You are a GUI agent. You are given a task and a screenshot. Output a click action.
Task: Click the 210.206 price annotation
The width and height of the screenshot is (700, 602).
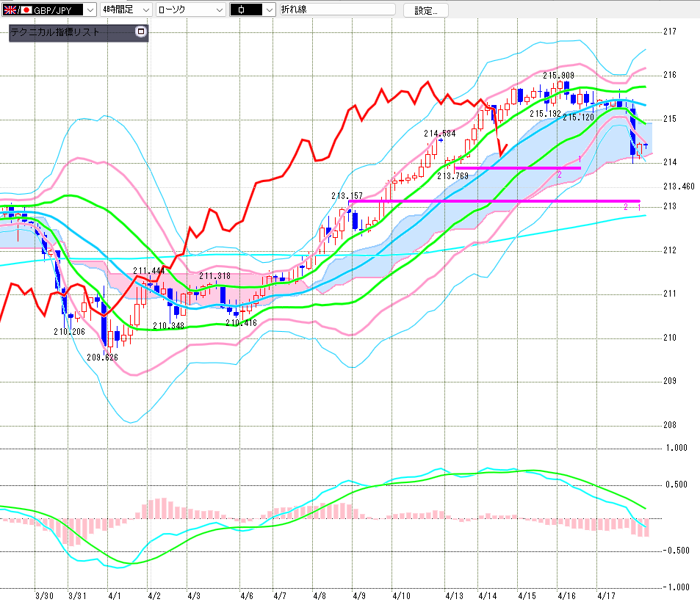click(x=69, y=332)
